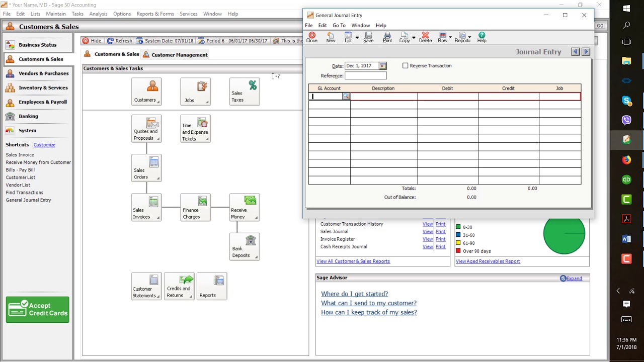
Task: Expand the Reports dropdown arrow in toolbar
Action: pos(469,37)
